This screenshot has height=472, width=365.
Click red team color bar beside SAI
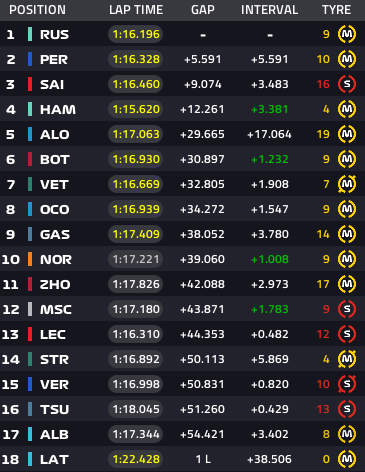[x=30, y=84]
